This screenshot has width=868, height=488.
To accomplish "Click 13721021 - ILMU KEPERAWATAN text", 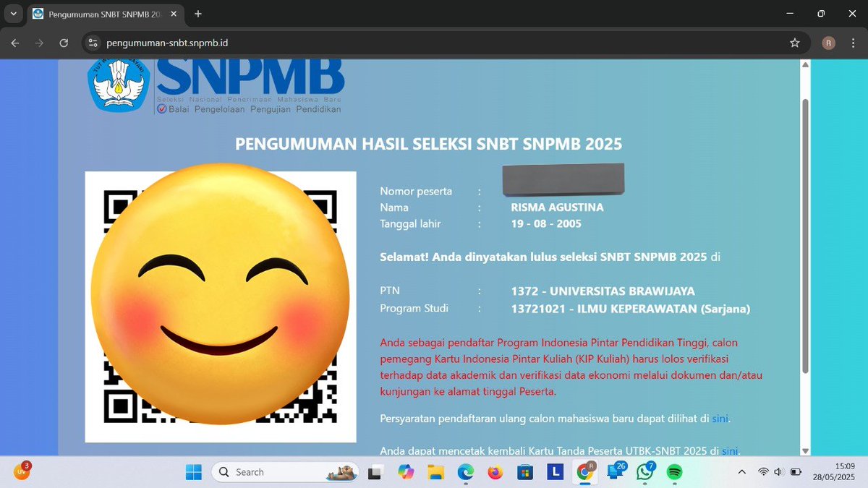I will pos(631,309).
